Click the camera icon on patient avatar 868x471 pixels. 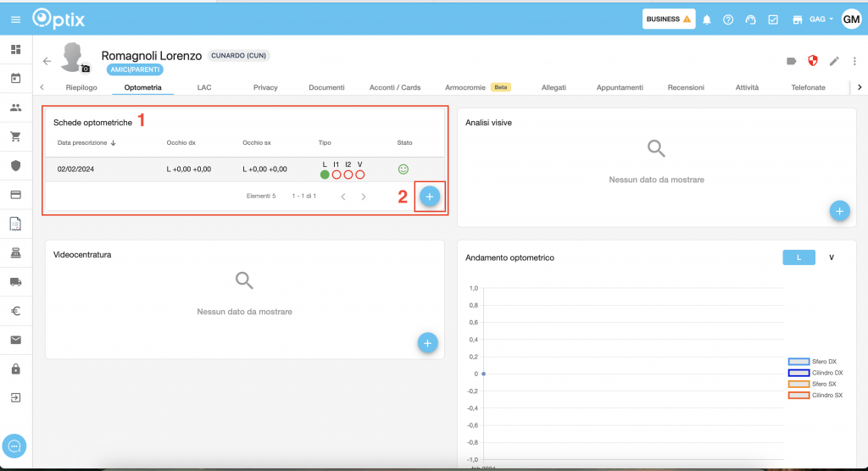[x=86, y=68]
